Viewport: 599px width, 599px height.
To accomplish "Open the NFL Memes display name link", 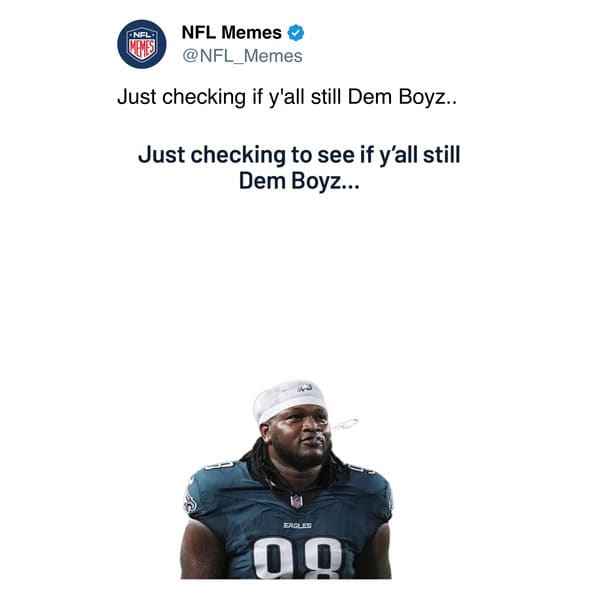I will 232,32.
